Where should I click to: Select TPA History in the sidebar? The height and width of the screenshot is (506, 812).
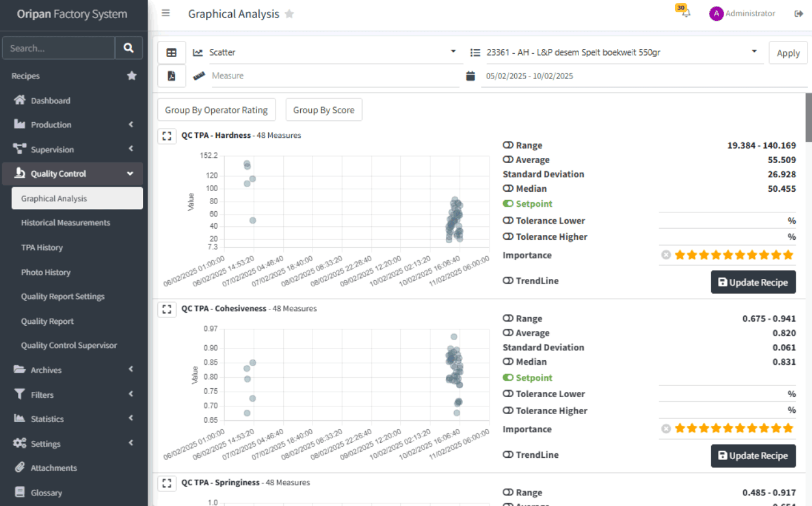pyautogui.click(x=42, y=247)
